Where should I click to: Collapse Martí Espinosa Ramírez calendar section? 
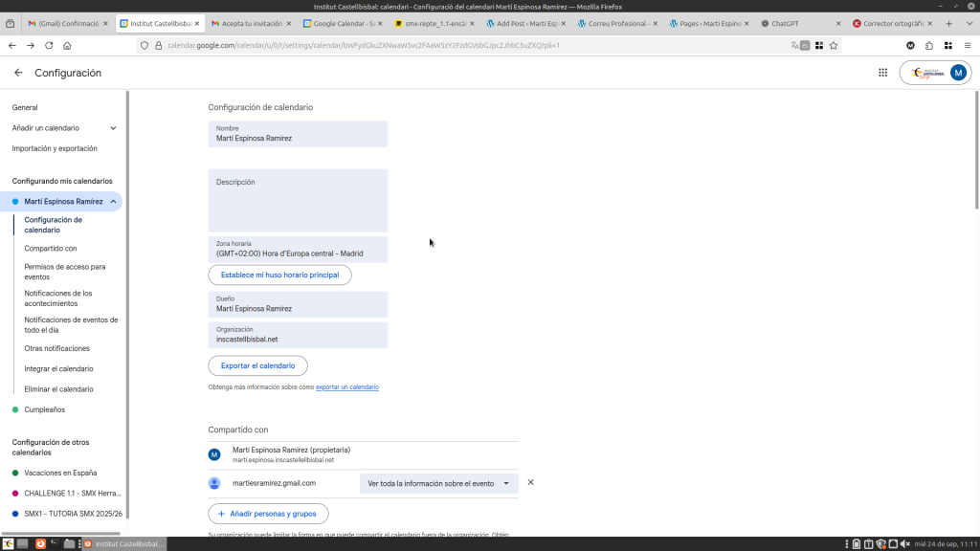(x=113, y=202)
